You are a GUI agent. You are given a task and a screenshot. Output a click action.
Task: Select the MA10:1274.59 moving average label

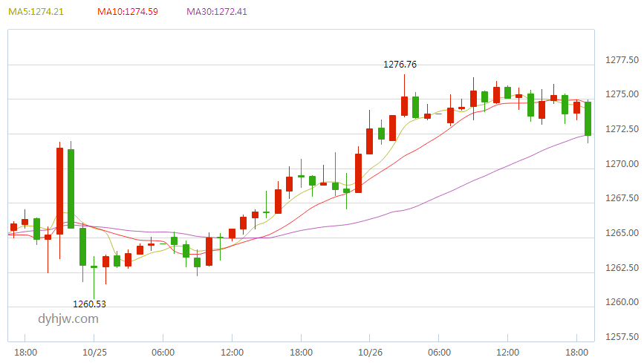point(128,12)
